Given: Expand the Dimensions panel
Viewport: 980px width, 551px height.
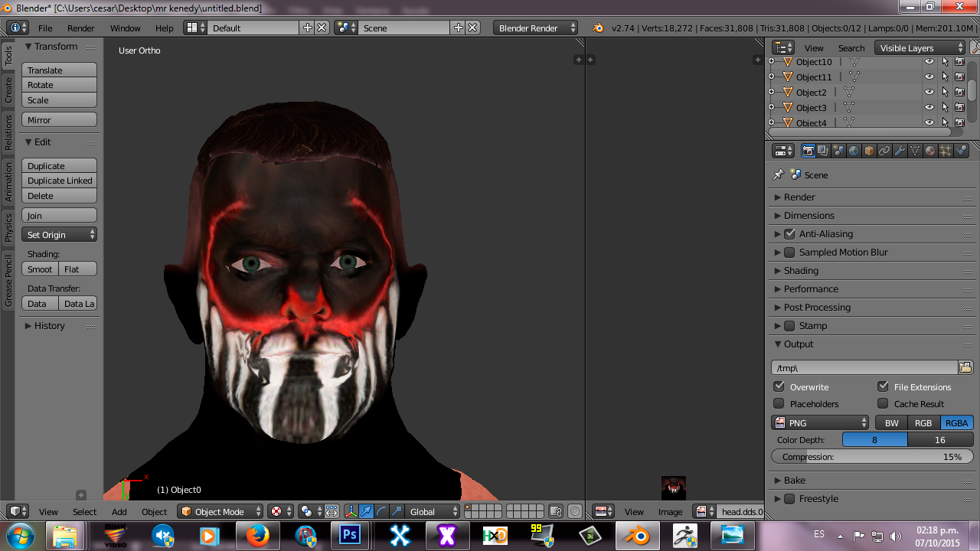Looking at the screenshot, I should (808, 215).
